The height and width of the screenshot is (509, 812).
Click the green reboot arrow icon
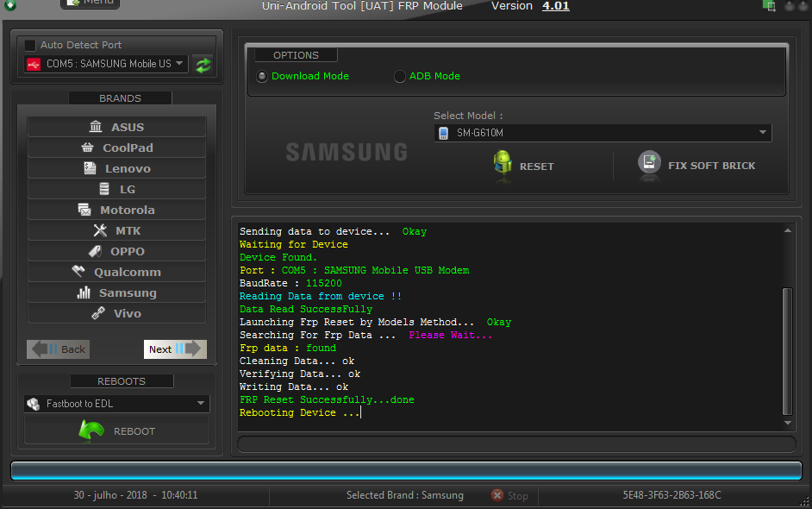(91, 430)
